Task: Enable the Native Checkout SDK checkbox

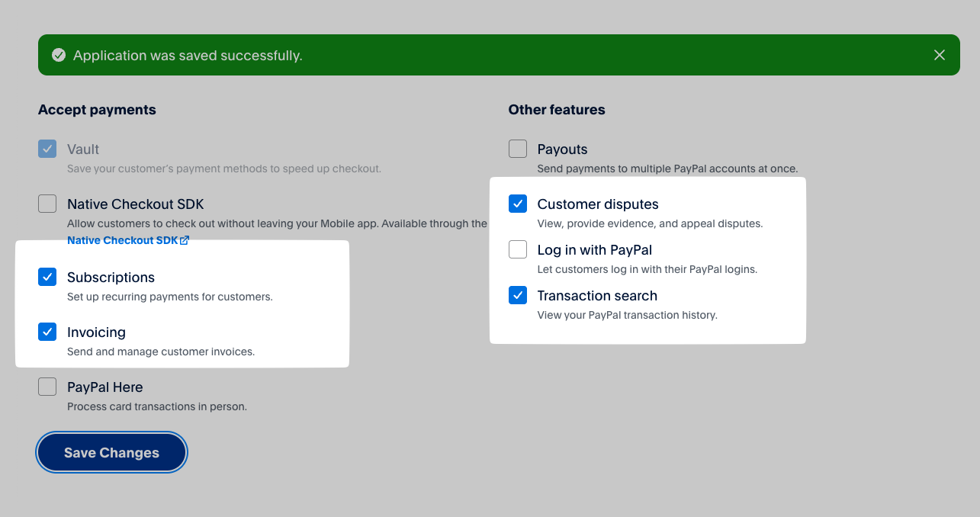Action: coord(47,204)
